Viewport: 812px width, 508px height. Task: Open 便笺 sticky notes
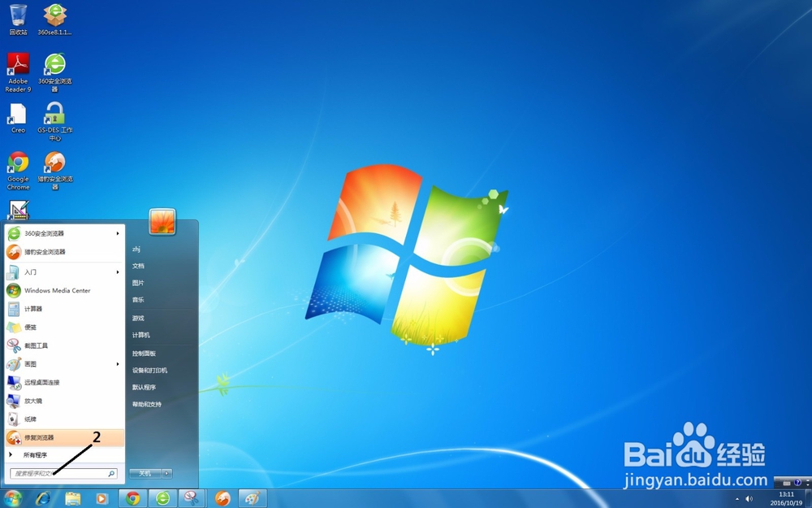[x=65, y=327]
